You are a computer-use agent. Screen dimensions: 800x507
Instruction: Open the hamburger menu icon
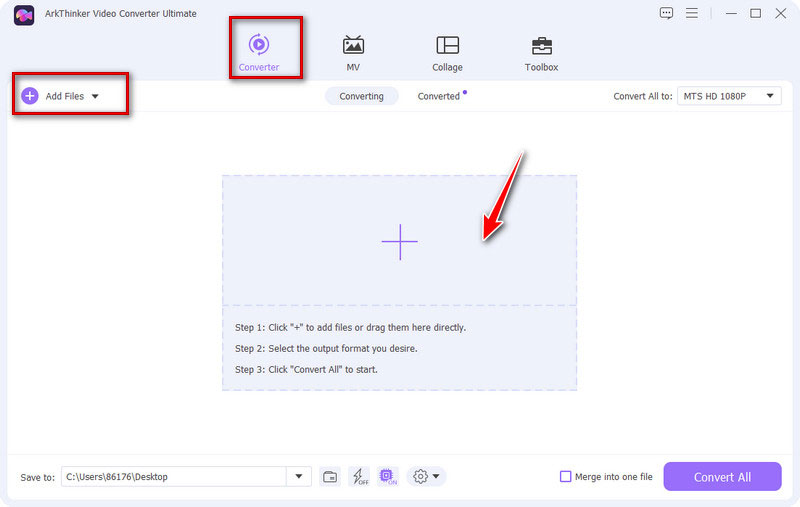pos(692,13)
